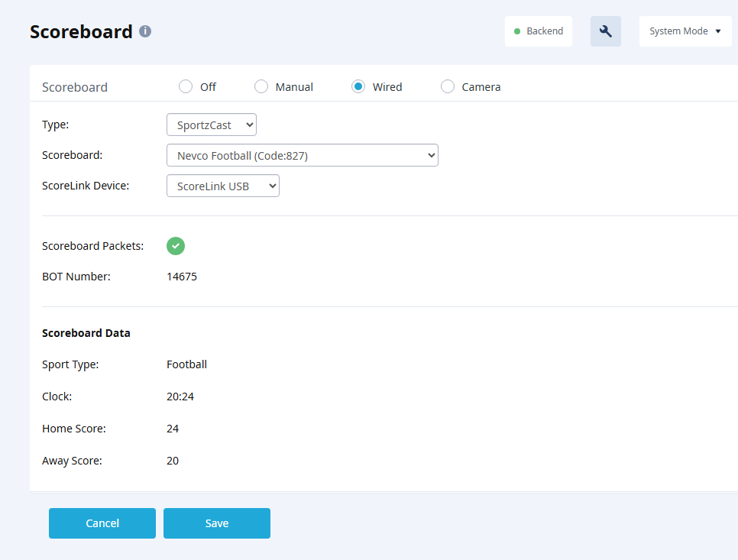Expand the Nevco Football scoreboard dropdown

302,156
